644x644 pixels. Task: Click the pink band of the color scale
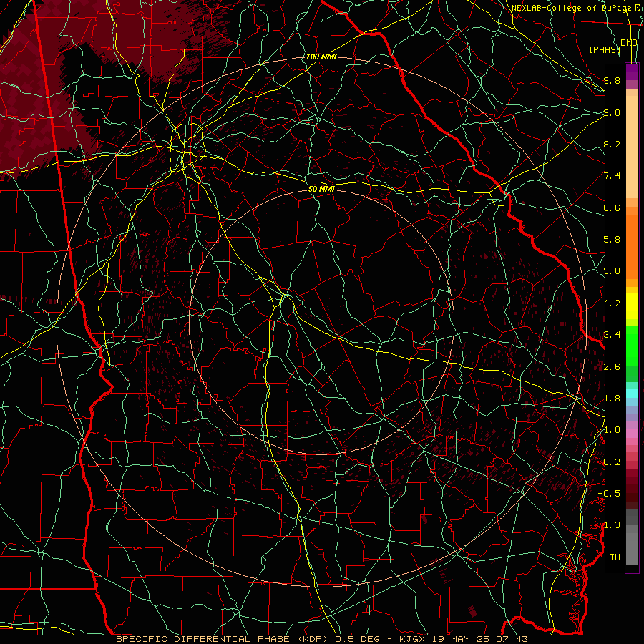(632, 434)
